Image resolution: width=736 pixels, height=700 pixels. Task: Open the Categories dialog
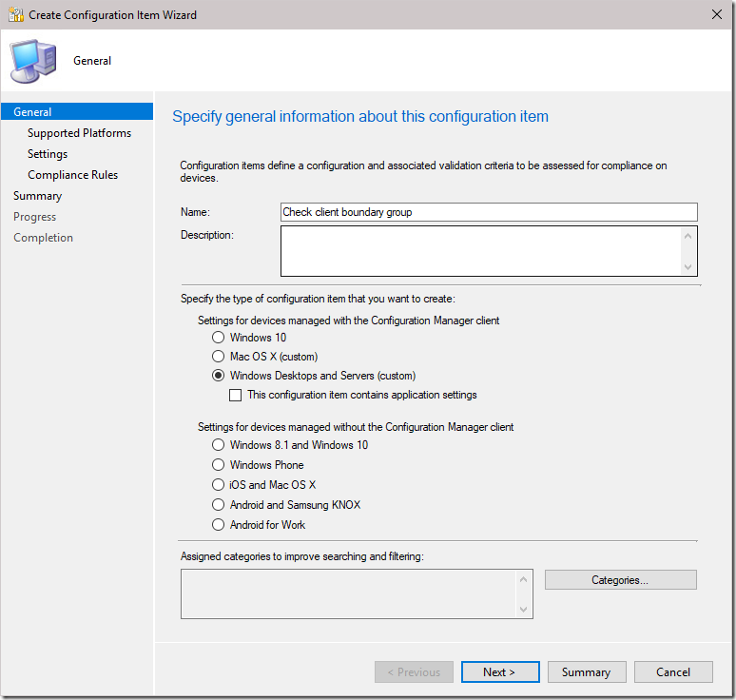[620, 580]
